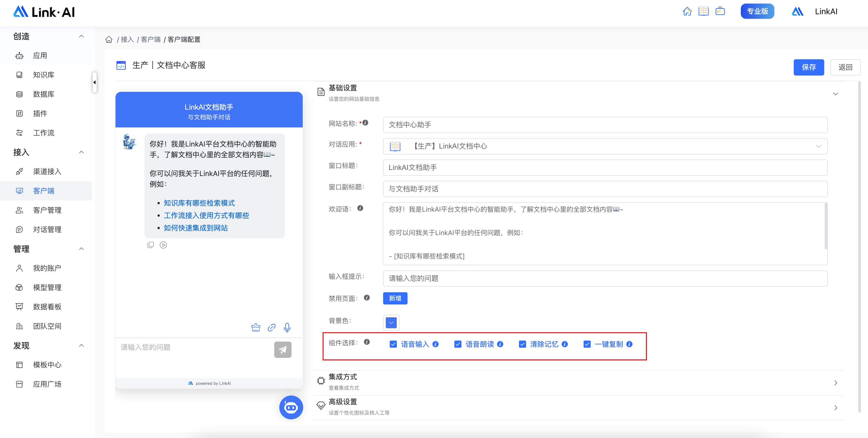Click the link attachment icon in chat preview
Viewport: 868px width, 438px height.
click(272, 328)
